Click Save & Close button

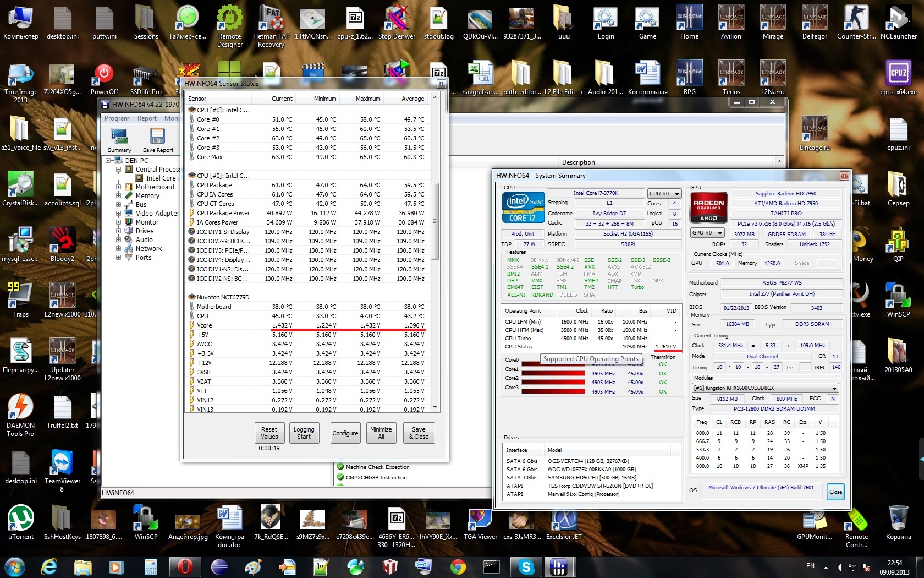(419, 433)
